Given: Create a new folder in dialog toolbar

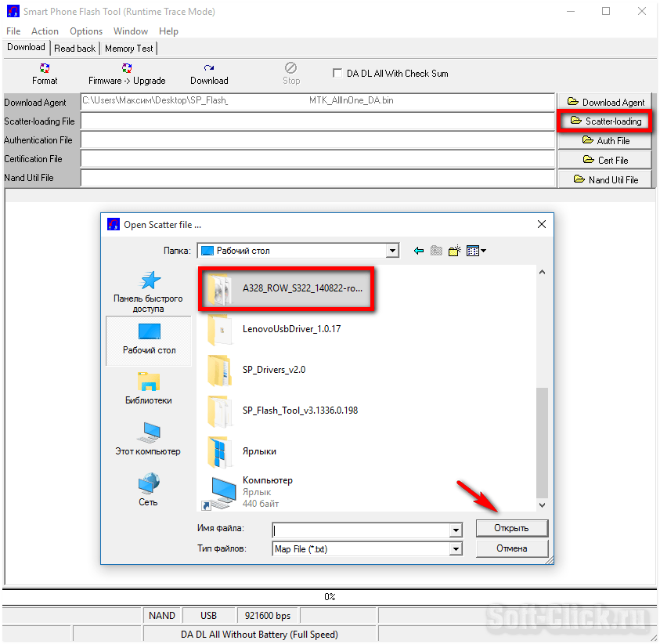Looking at the screenshot, I should pos(453,251).
